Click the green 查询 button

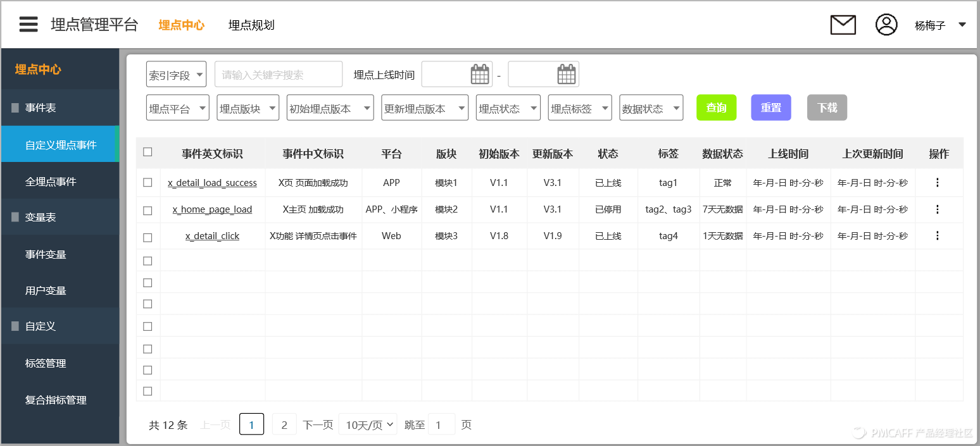pyautogui.click(x=717, y=108)
